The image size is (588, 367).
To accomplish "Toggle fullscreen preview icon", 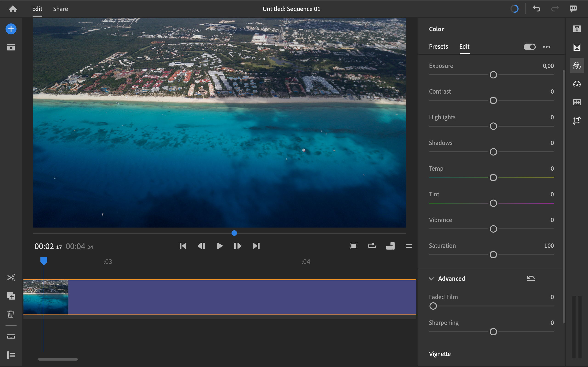I will click(353, 246).
